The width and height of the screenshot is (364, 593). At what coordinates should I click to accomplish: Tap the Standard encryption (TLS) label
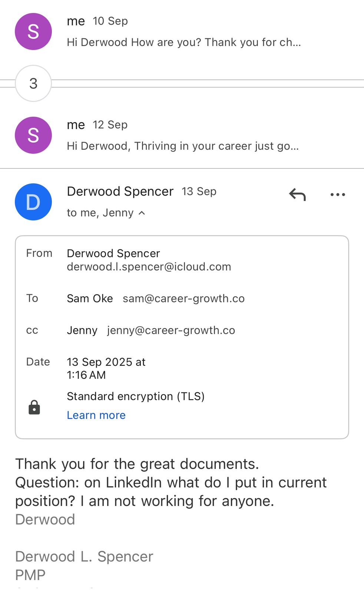coord(135,397)
